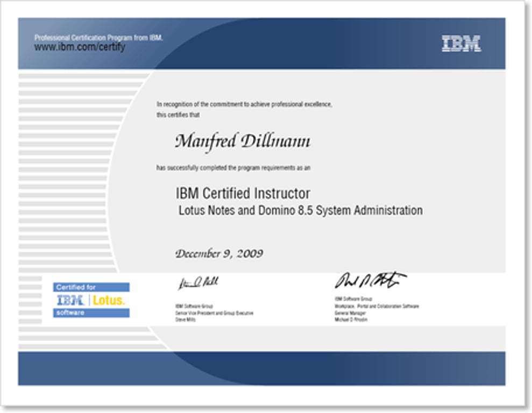Click 'Senior Vice President and Group Executive' text
The width and height of the screenshot is (532, 413).
click(x=215, y=313)
